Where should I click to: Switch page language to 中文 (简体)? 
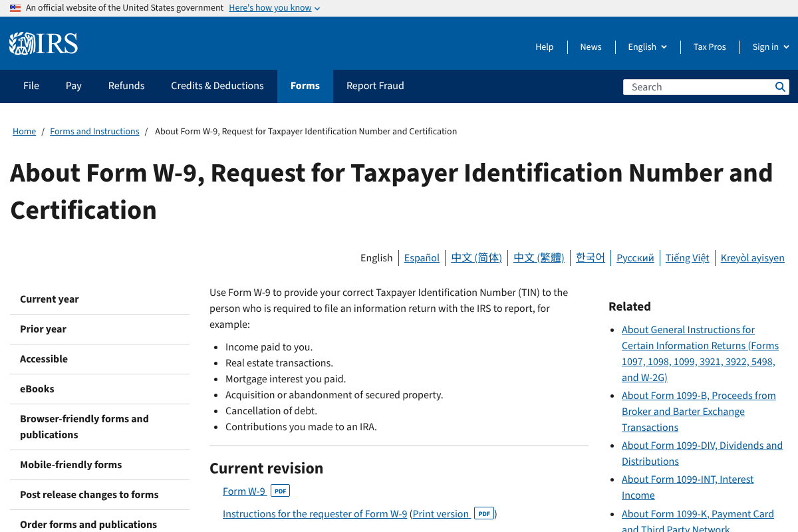pos(476,258)
